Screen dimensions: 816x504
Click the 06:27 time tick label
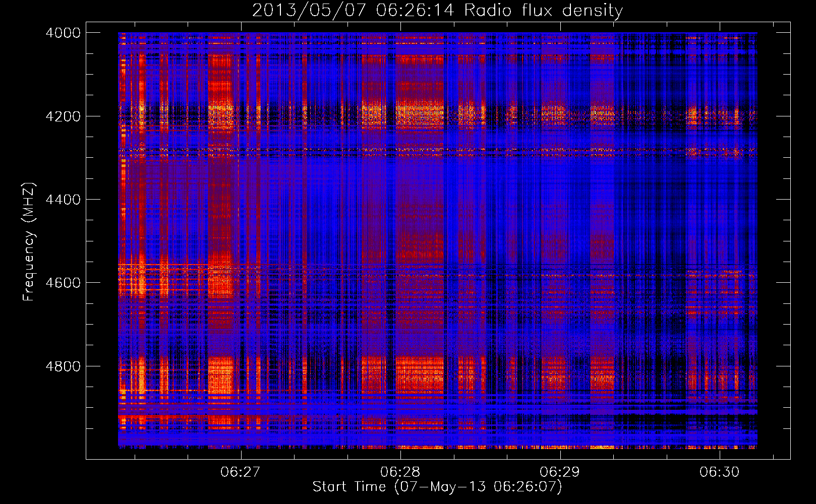(241, 472)
